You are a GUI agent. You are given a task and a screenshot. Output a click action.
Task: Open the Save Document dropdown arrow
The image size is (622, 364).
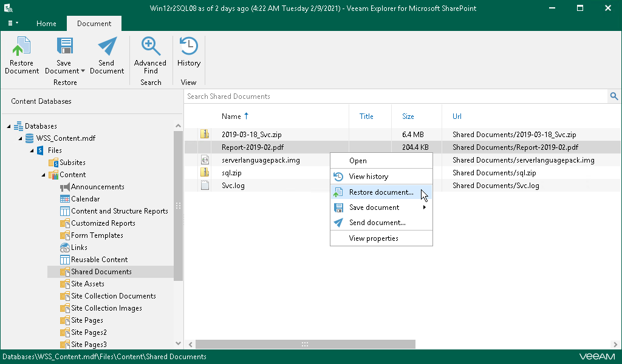pos(83,71)
